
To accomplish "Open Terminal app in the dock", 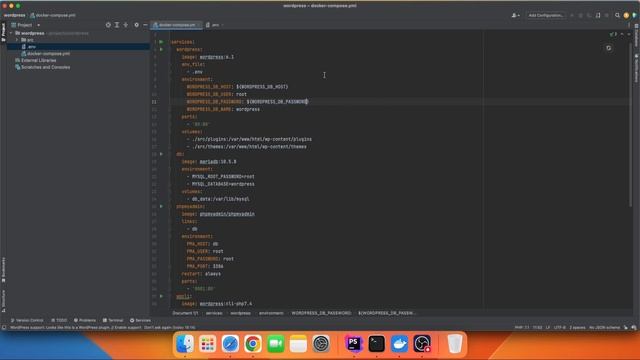I will click(376, 343).
